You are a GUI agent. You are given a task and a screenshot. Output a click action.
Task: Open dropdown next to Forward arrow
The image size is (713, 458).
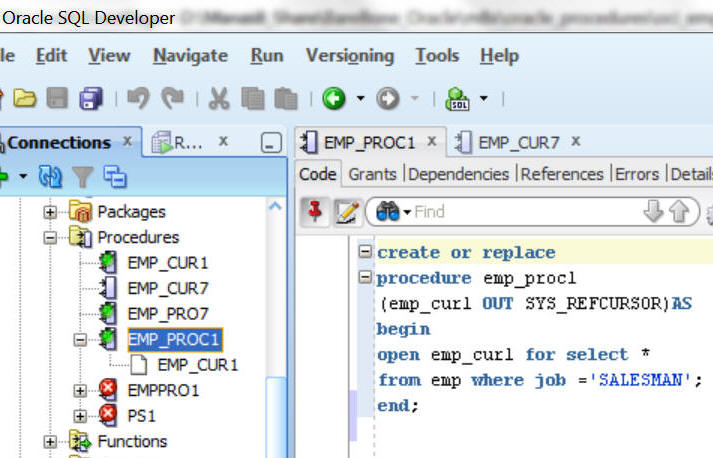point(415,98)
